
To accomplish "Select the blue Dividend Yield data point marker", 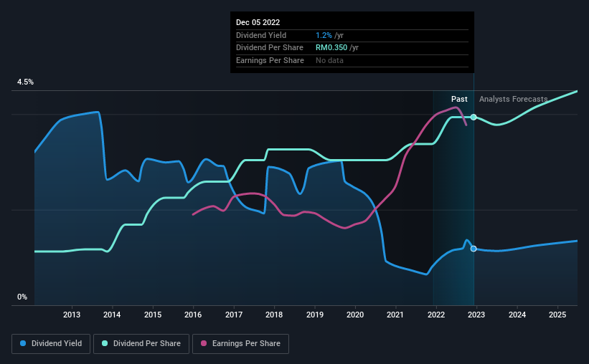I will coord(473,249).
